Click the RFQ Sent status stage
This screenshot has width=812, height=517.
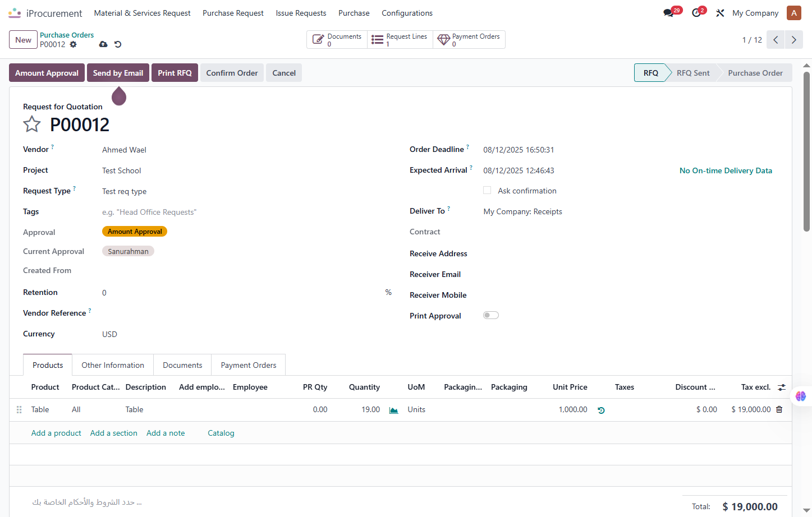(x=693, y=73)
